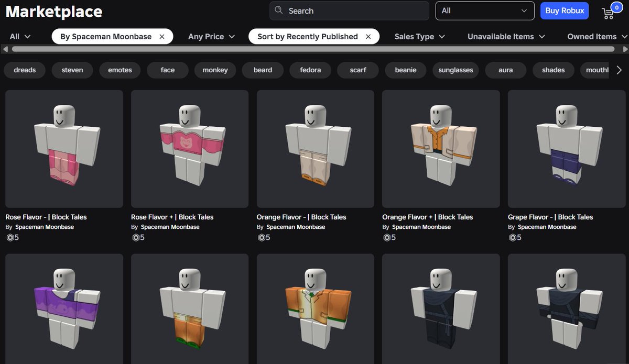This screenshot has width=629, height=364.
Task: Click Rose Flavor - | Block Tales title
Action: 46,217
